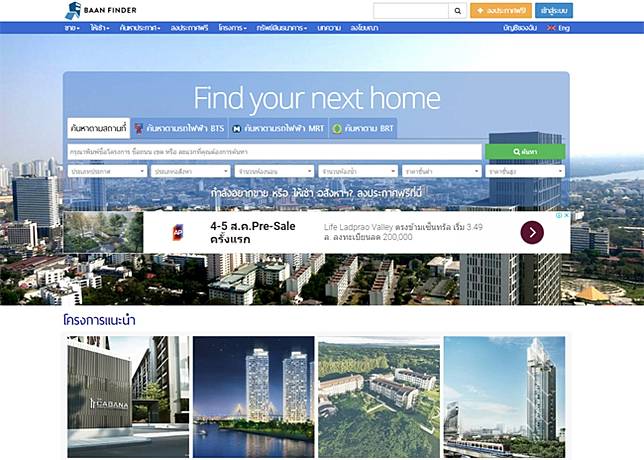Click the AP logo in the ad banner
Viewport: 644px width, 460px height.
(178, 232)
